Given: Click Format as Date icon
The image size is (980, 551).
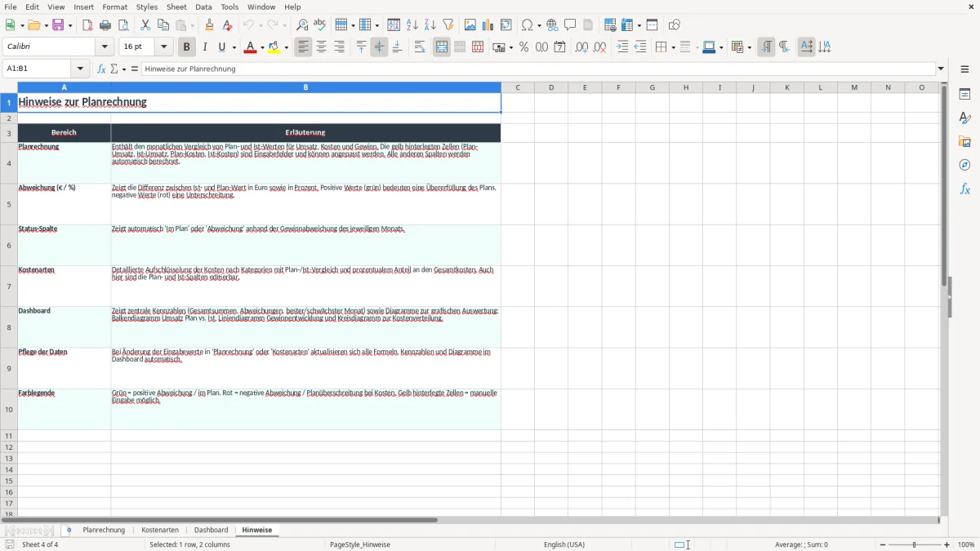Looking at the screenshot, I should (559, 47).
